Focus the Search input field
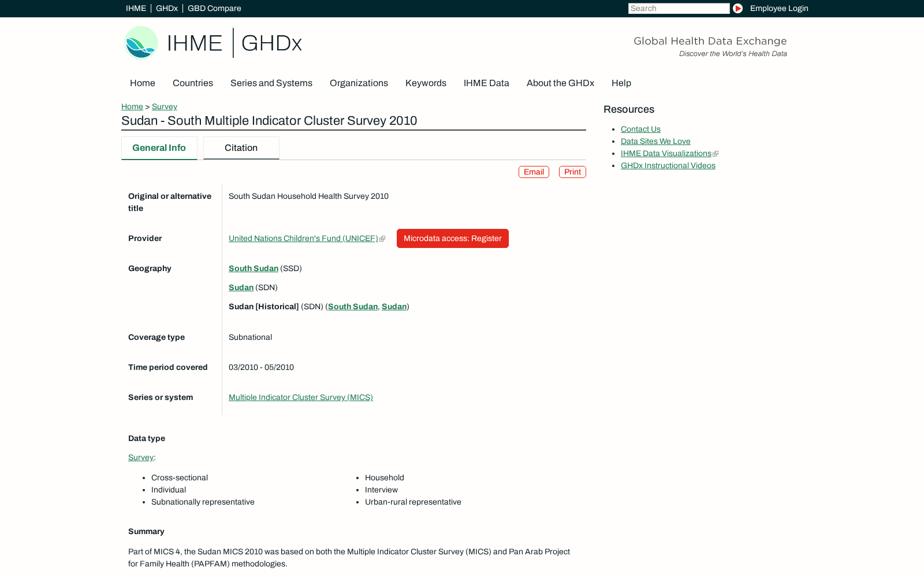 [x=679, y=8]
